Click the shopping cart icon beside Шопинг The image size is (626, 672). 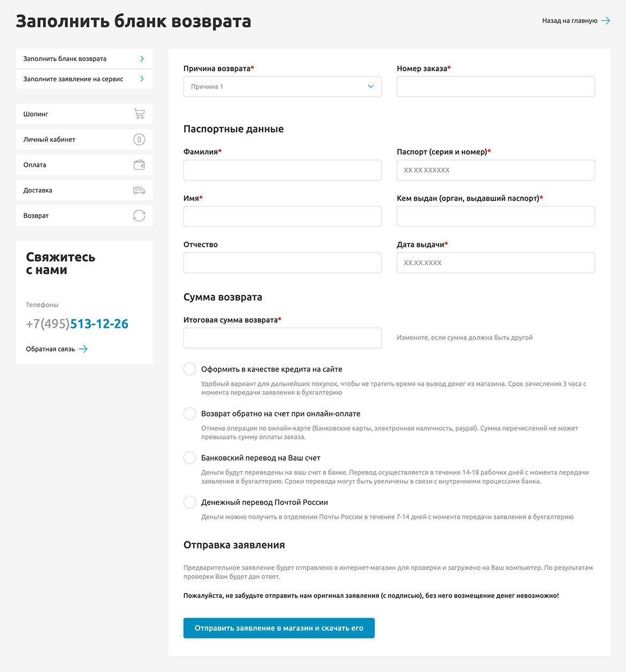(x=139, y=114)
